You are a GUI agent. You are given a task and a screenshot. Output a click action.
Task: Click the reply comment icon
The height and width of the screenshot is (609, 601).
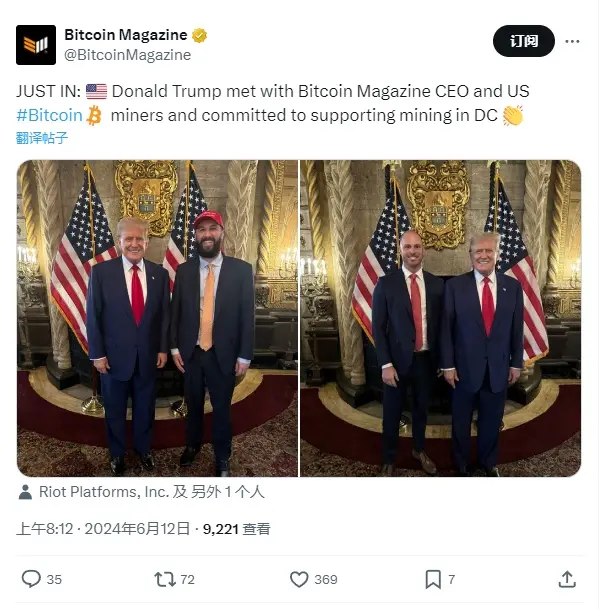click(31, 579)
